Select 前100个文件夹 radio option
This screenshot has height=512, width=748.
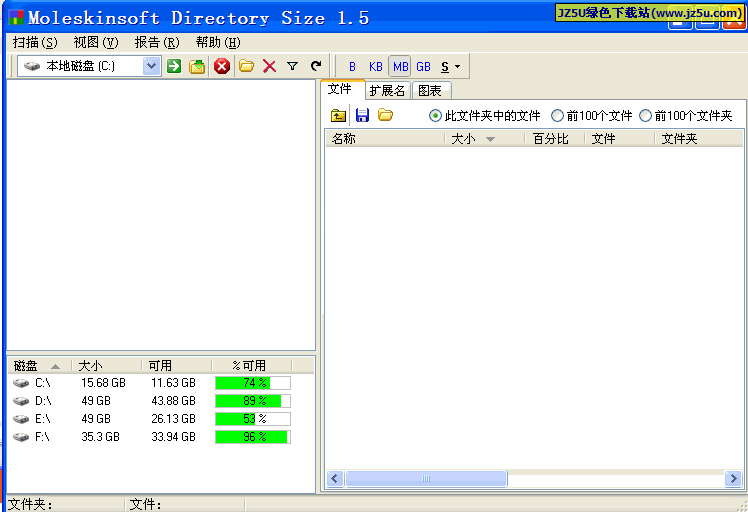coord(686,115)
